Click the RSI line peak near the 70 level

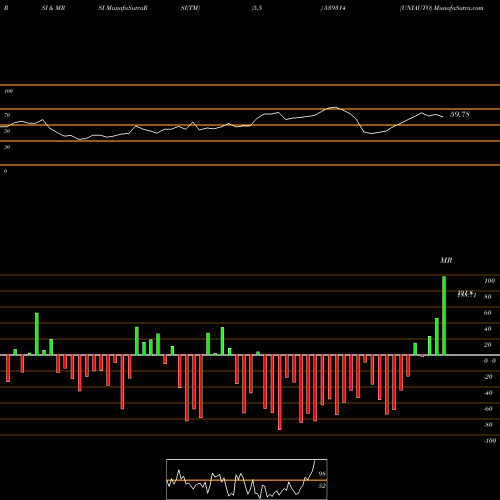click(x=334, y=107)
